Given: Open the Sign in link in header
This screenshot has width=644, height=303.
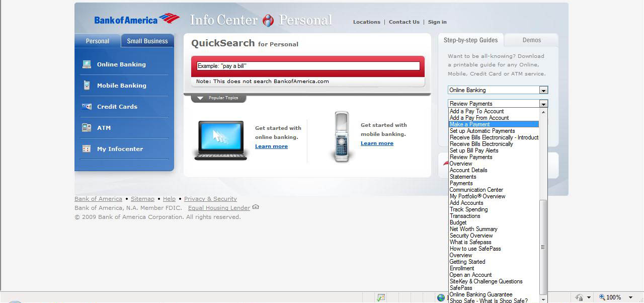Looking at the screenshot, I should pyautogui.click(x=437, y=22).
